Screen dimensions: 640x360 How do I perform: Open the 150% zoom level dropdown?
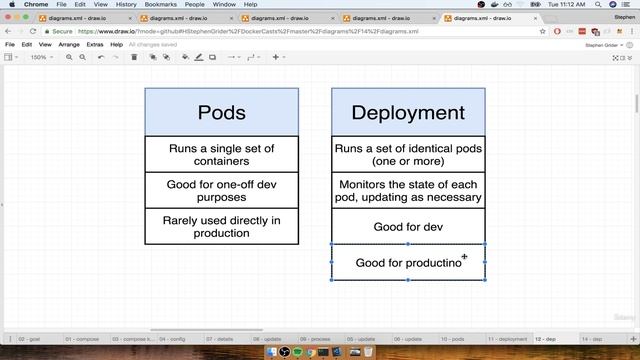tap(42, 58)
